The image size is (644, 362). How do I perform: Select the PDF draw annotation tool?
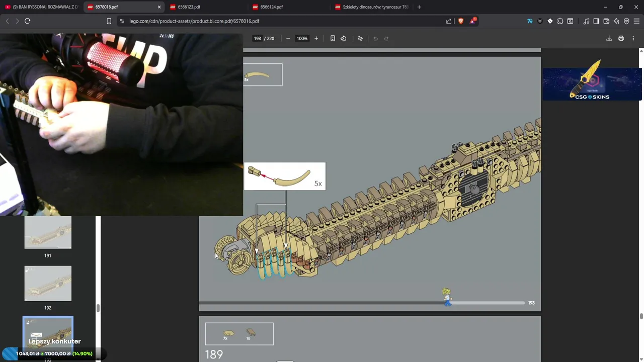click(x=360, y=39)
